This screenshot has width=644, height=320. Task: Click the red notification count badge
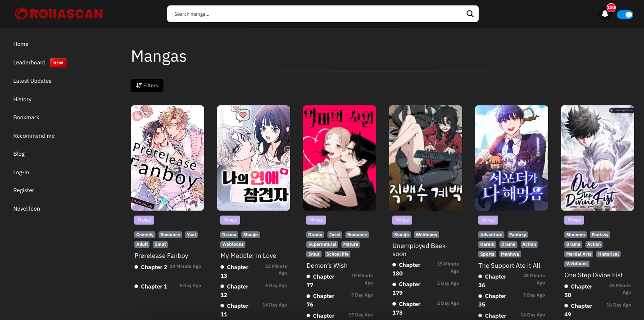tap(611, 8)
